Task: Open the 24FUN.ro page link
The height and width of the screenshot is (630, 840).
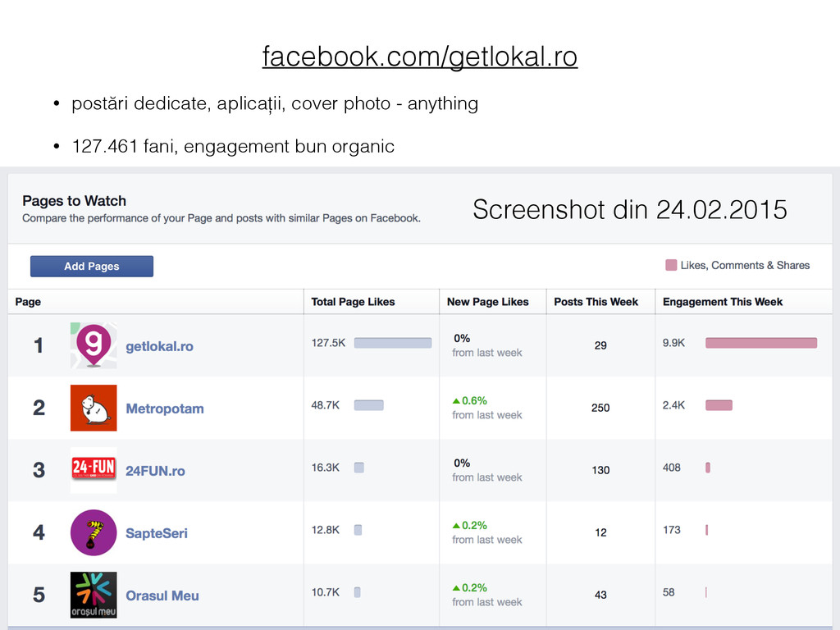Action: [x=155, y=471]
